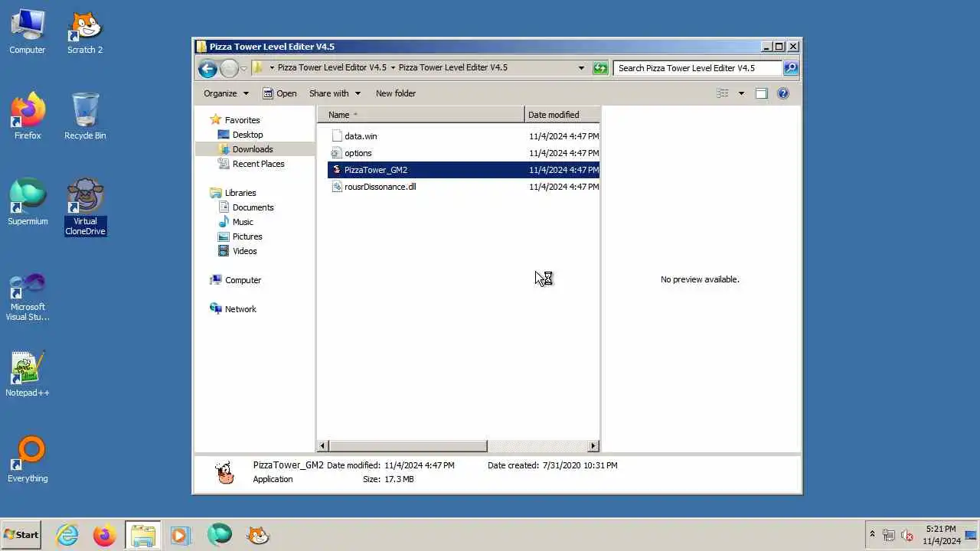The width and height of the screenshot is (980, 551).
Task: Open the recent pages dropdown arrow
Action: 243,68
